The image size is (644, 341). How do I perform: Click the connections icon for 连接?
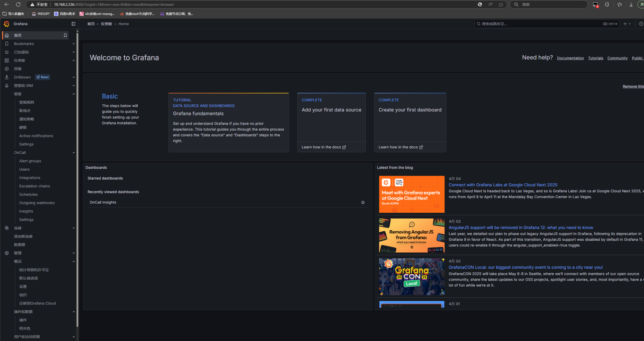tap(7, 228)
